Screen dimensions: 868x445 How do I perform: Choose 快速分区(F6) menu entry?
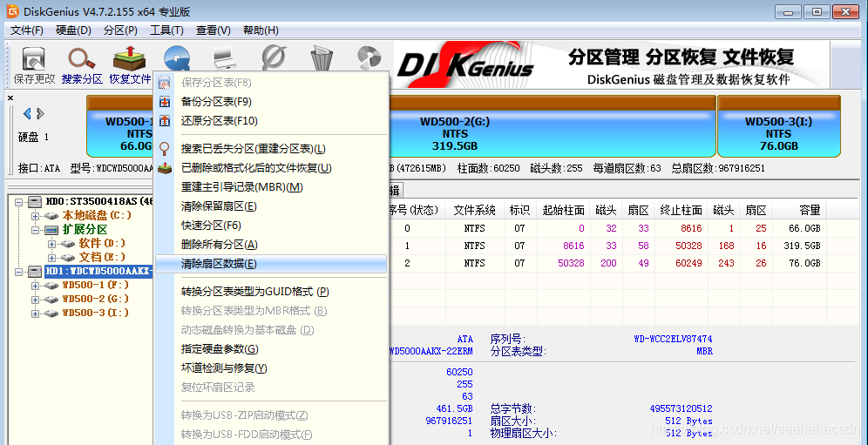[x=271, y=226]
